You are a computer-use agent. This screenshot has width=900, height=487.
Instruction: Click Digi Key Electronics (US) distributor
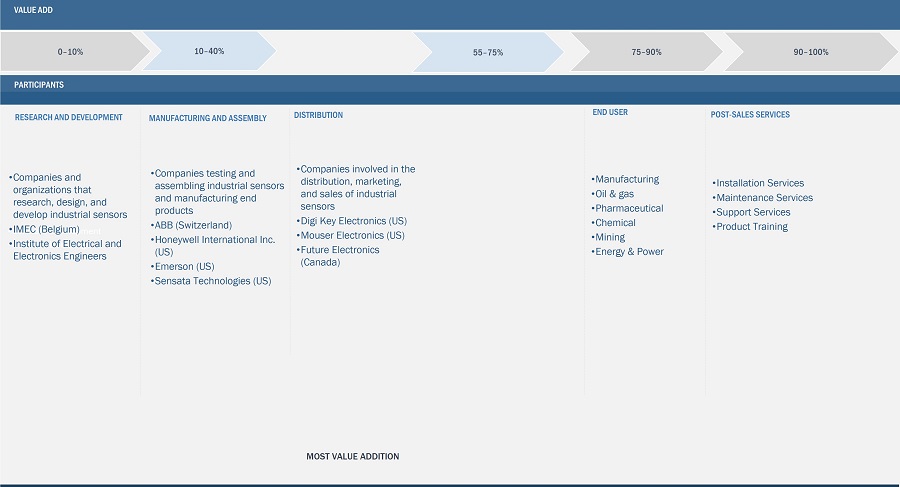pos(353,221)
